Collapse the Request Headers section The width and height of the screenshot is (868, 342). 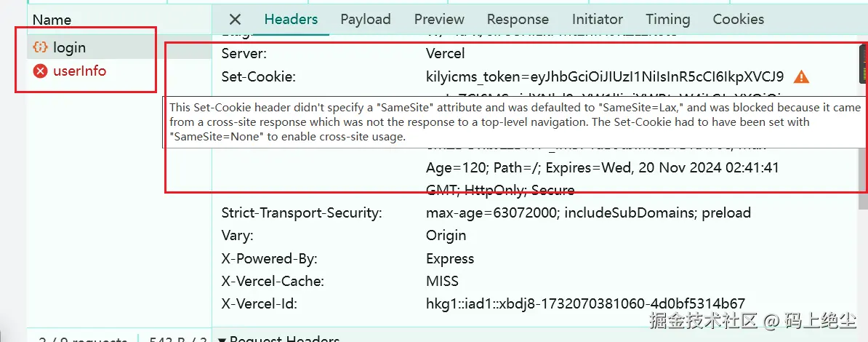point(222,338)
